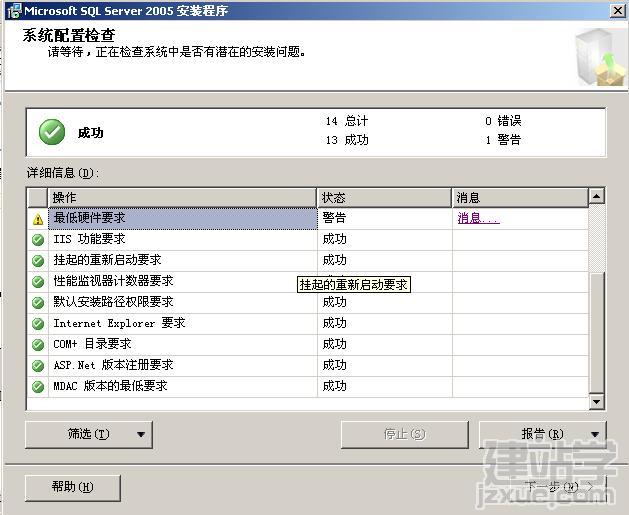Click the server box graphic in the header
Screen dimensions: 629x515
(x=600, y=57)
